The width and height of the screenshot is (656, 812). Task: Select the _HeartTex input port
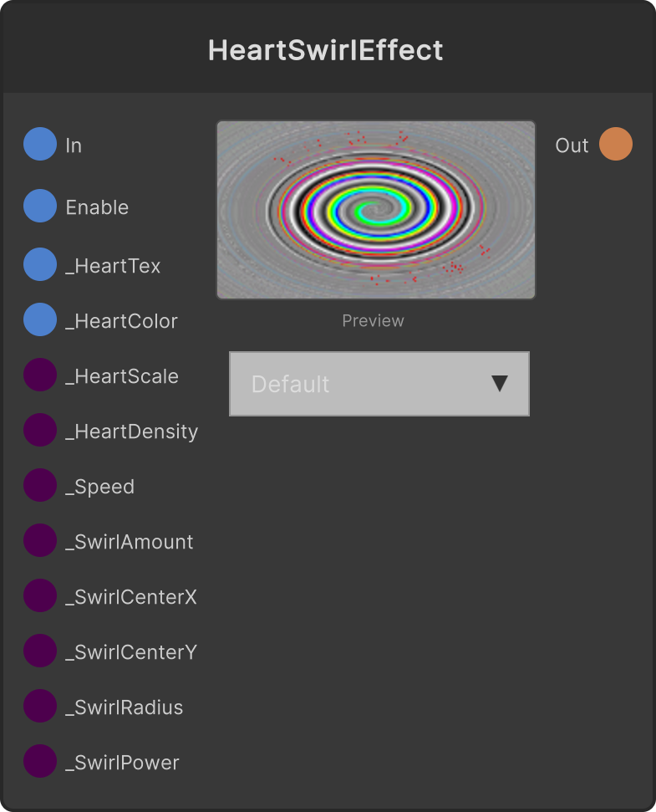click(x=40, y=264)
